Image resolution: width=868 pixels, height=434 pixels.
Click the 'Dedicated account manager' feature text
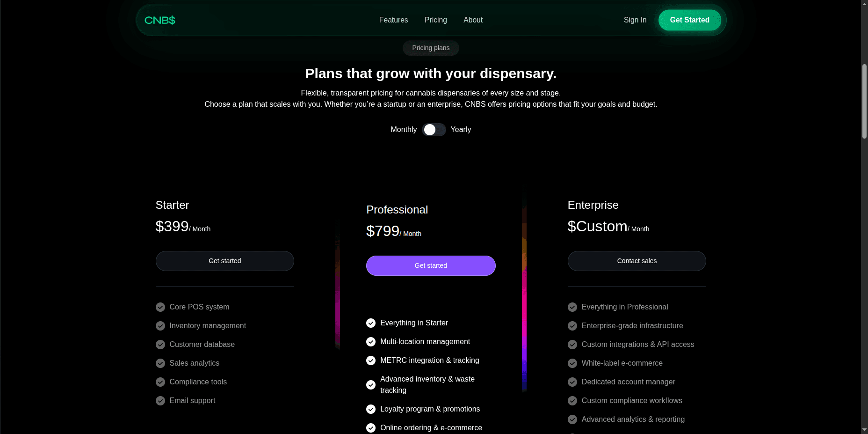(628, 382)
